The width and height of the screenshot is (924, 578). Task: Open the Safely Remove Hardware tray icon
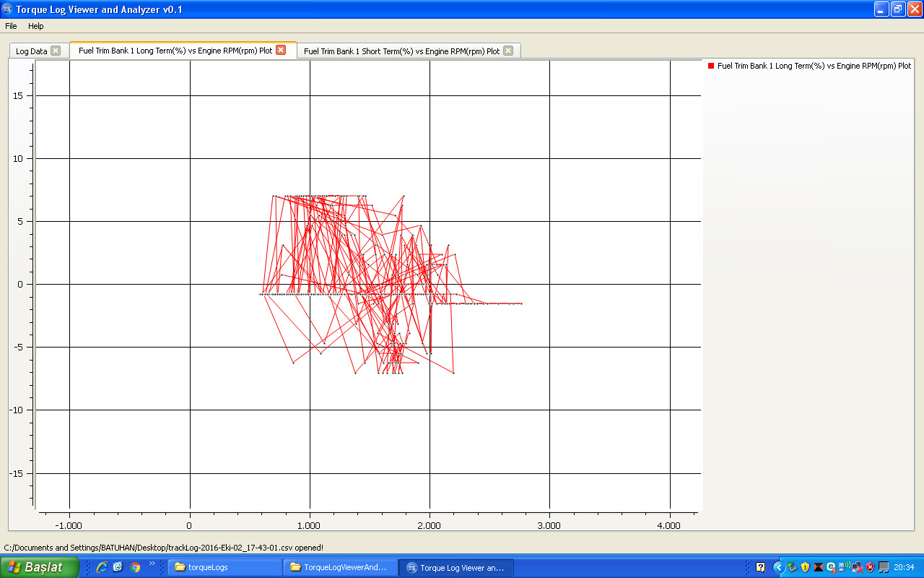coord(792,567)
